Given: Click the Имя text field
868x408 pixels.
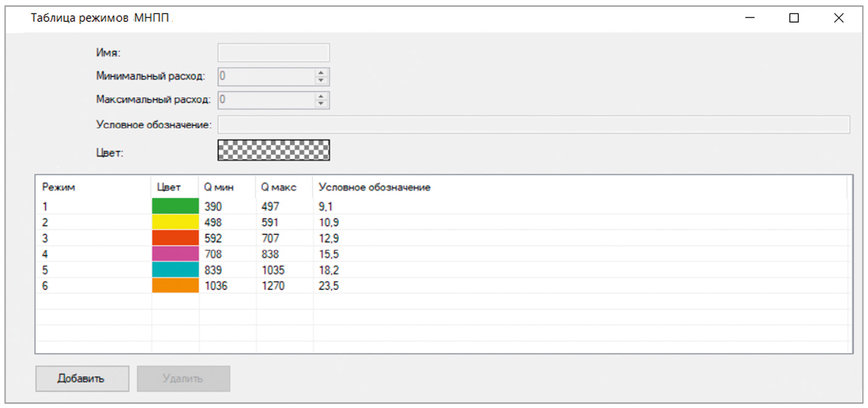Looking at the screenshot, I should click(273, 53).
